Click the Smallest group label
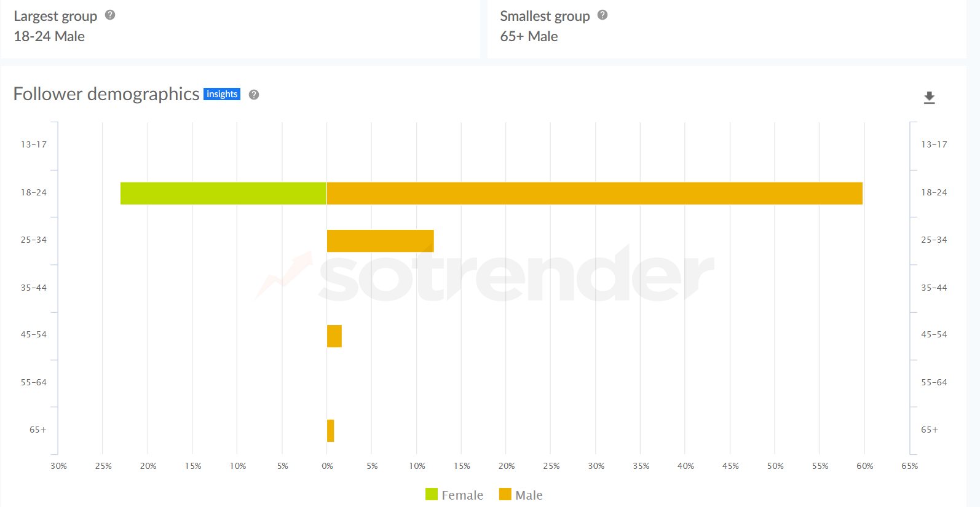980x507 pixels. point(545,16)
